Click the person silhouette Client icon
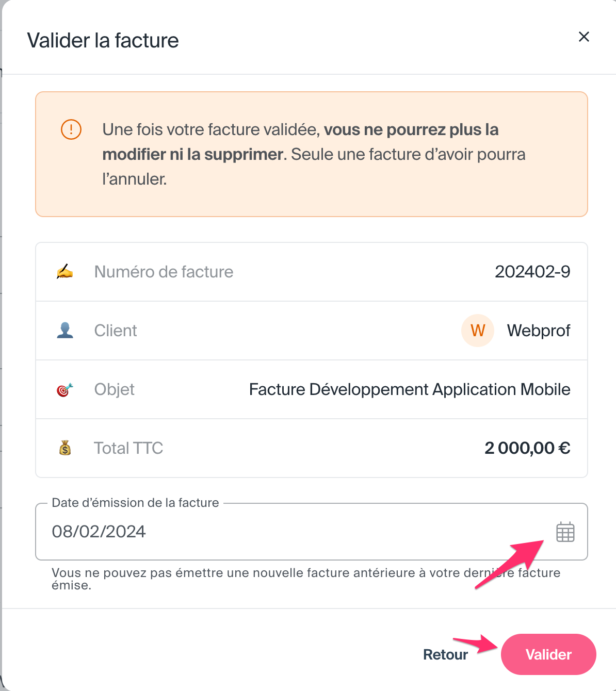Image resolution: width=616 pixels, height=691 pixels. [65, 331]
